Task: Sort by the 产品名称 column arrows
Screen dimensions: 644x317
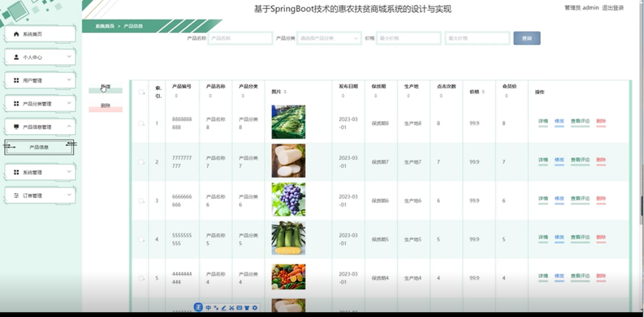Action: tap(210, 96)
